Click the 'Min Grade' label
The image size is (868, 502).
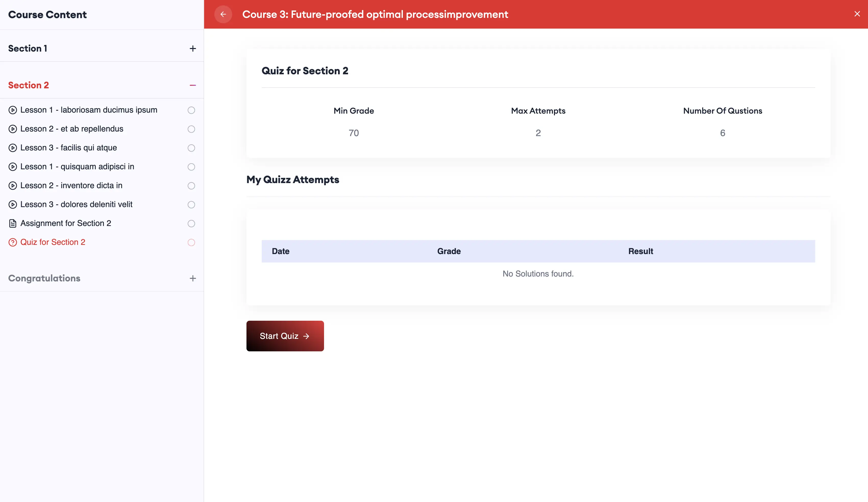point(354,111)
